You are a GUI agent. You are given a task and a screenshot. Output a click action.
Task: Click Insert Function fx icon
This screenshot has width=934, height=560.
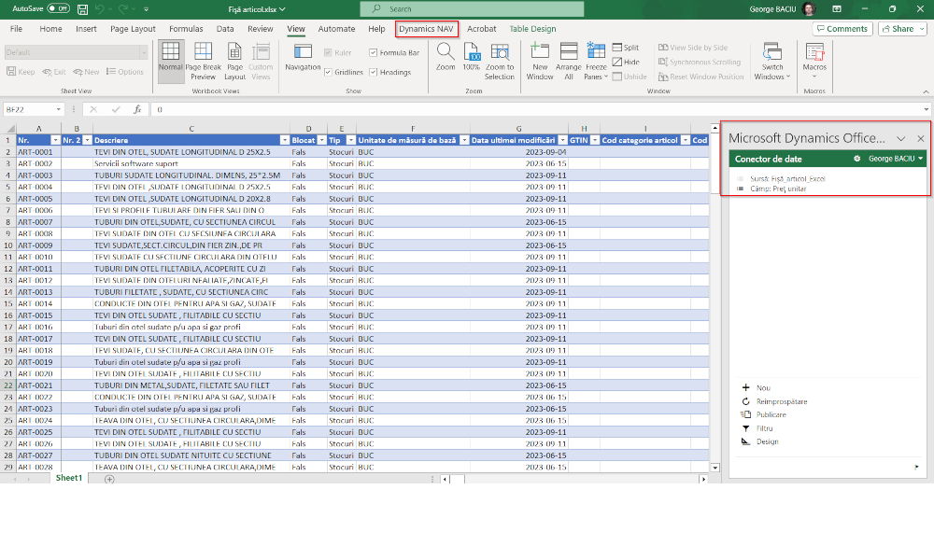[137, 109]
